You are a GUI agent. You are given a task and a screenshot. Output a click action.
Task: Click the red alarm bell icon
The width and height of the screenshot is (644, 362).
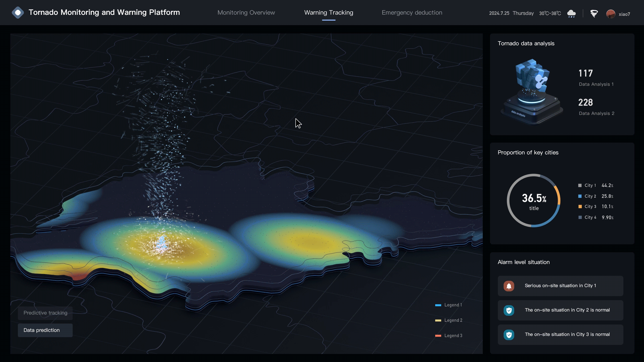tap(509, 286)
